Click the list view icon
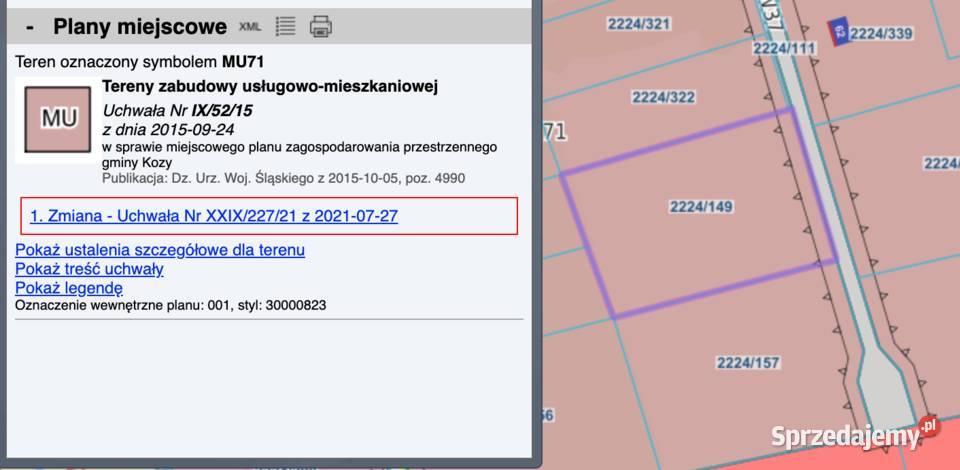Image resolution: width=960 pixels, height=470 pixels. pos(285,26)
